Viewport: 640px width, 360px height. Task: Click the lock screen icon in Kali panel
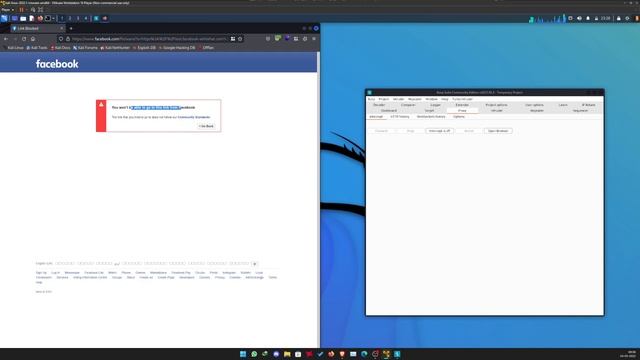(618, 18)
